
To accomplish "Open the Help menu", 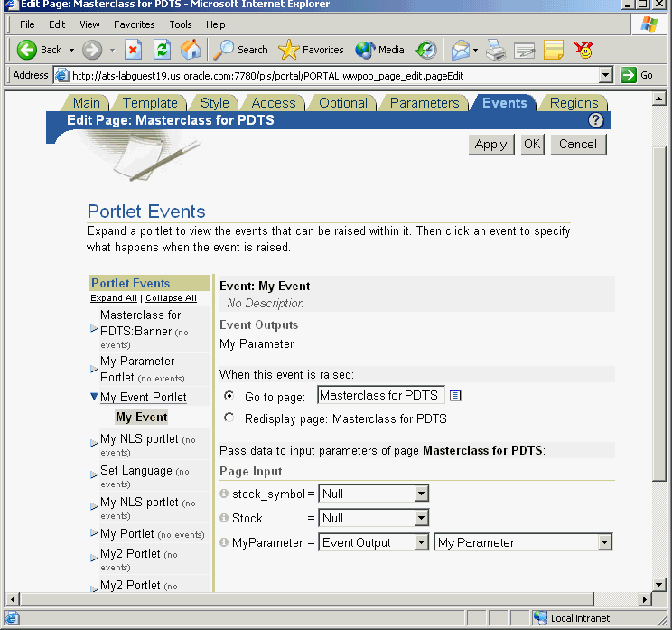I will [x=215, y=24].
